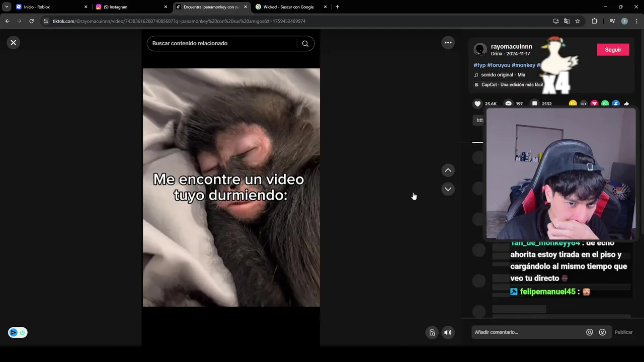This screenshot has height=362, width=644.
Task: Click the magnifier search icon in related search
Action: 305,43
